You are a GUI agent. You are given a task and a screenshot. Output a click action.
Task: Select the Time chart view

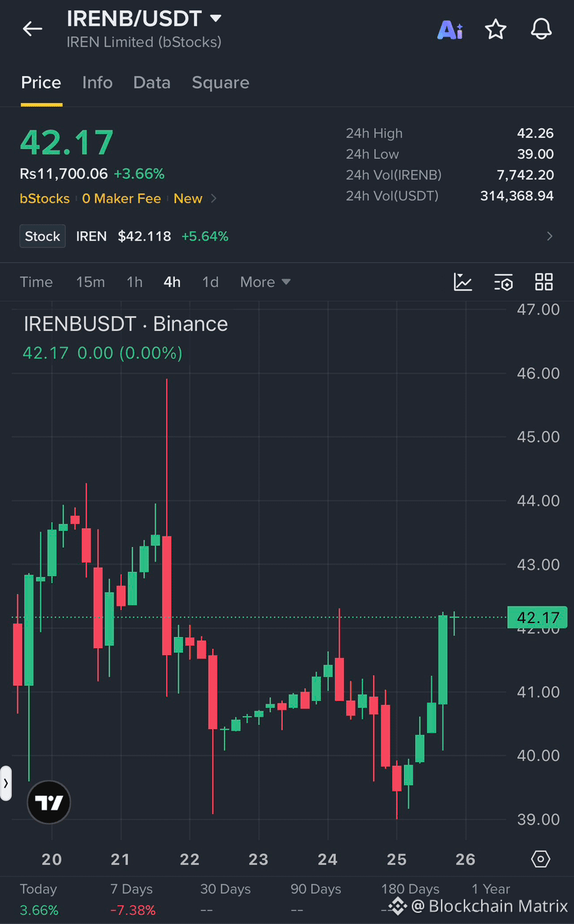pyautogui.click(x=36, y=282)
